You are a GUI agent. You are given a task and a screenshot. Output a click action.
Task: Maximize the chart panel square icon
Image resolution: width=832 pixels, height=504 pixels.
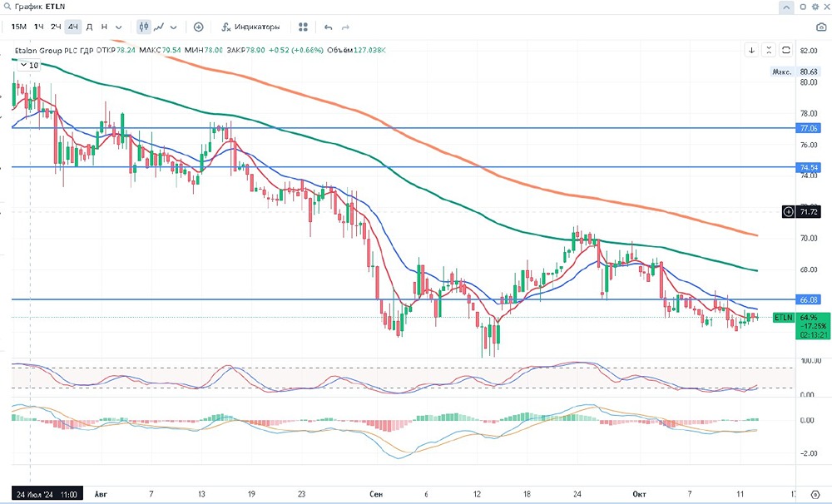(804, 7)
